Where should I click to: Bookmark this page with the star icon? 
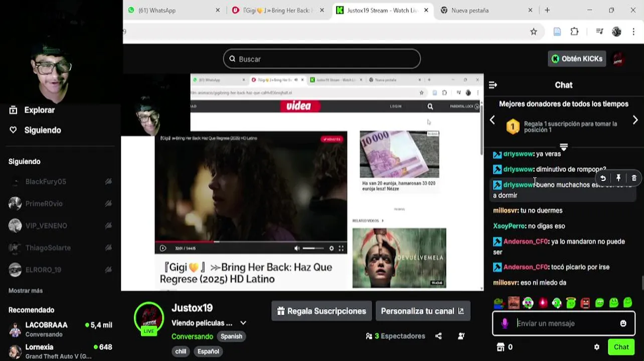pyautogui.click(x=534, y=32)
